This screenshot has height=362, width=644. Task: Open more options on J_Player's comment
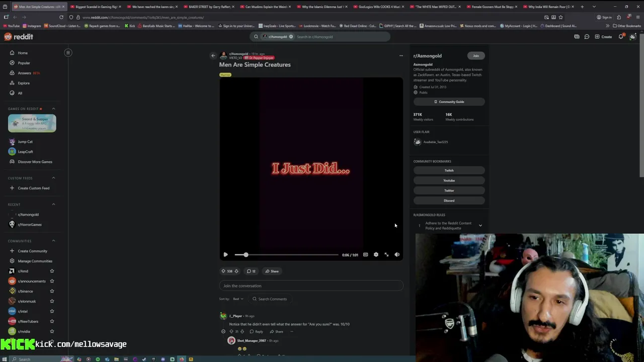(291, 331)
